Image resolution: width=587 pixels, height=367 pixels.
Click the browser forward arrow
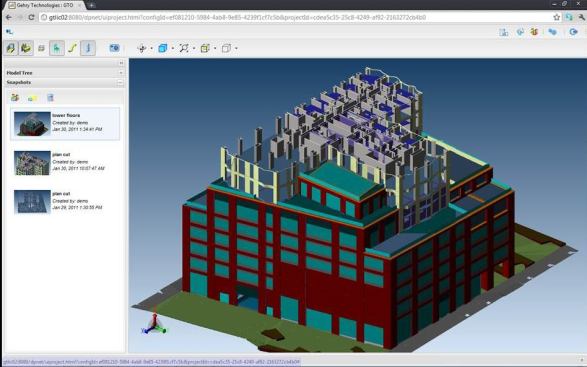pos(20,17)
